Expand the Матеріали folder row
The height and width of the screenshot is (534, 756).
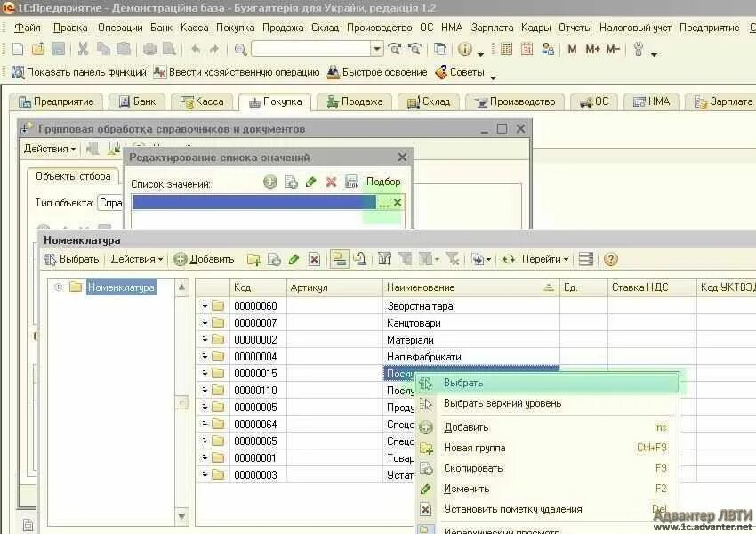click(205, 339)
